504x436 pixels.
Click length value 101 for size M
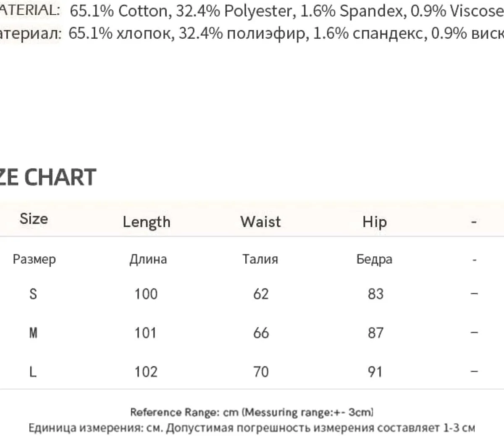145,333
